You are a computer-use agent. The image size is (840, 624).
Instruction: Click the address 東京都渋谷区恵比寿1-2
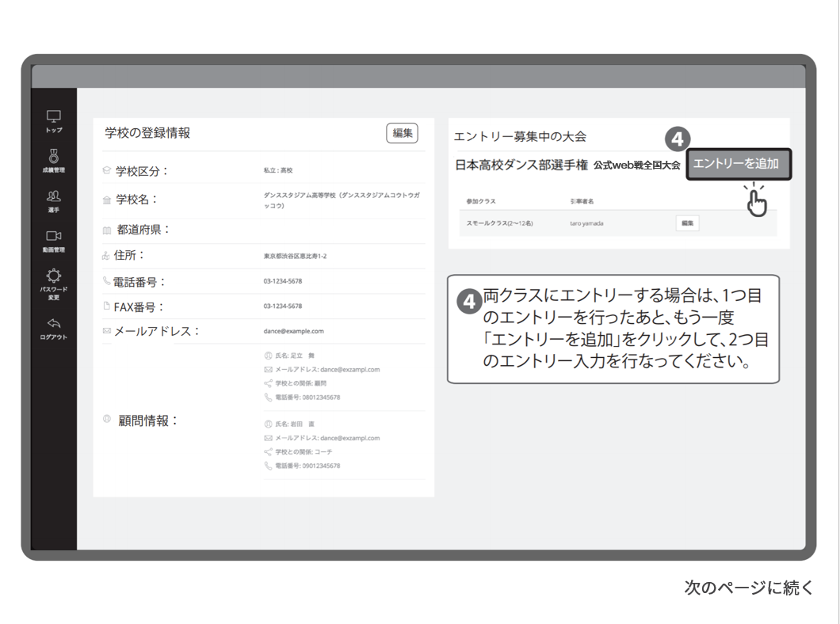pyautogui.click(x=295, y=256)
